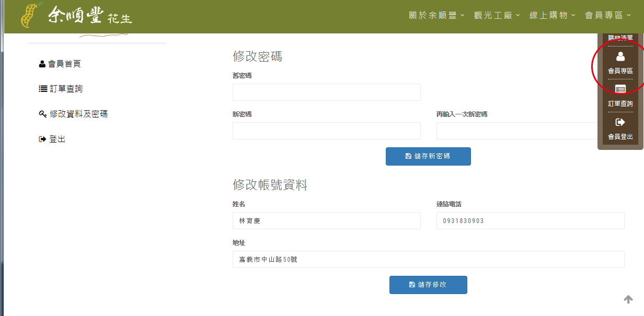Select the 地址 address input field
The height and width of the screenshot is (316, 644).
428,260
